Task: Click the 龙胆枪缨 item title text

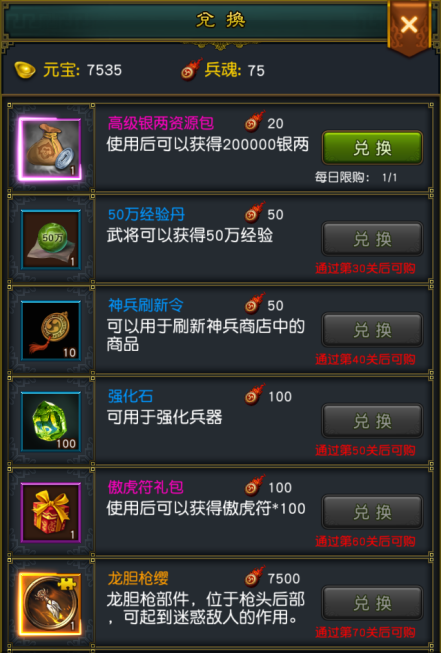Action: [x=138, y=579]
